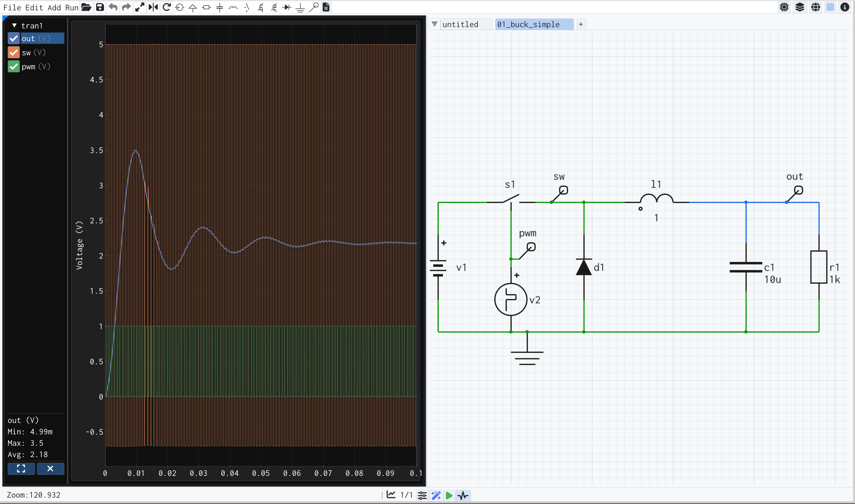Toggle the out voltage trace
Screen dimensions: 855x504
point(13,38)
